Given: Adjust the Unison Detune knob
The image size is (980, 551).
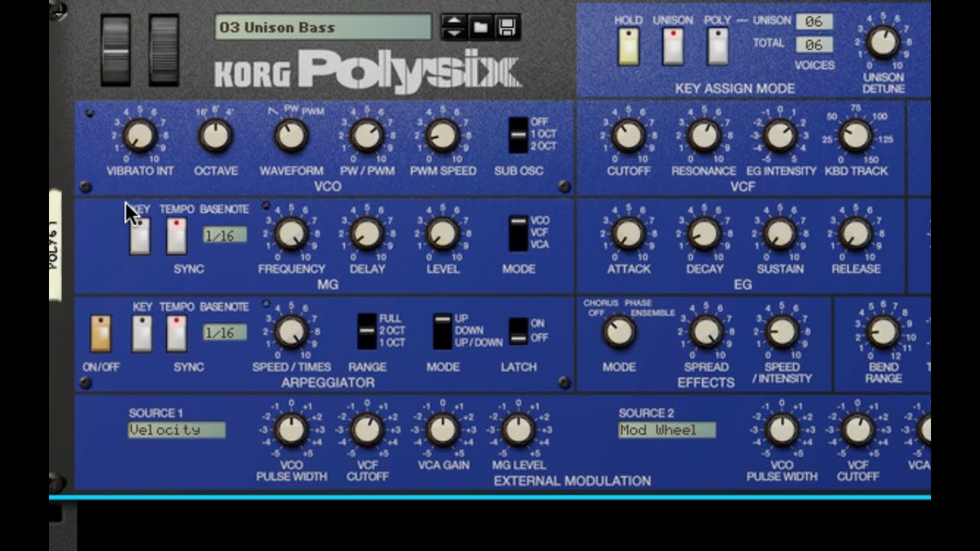Looking at the screenshot, I should pos(883,43).
